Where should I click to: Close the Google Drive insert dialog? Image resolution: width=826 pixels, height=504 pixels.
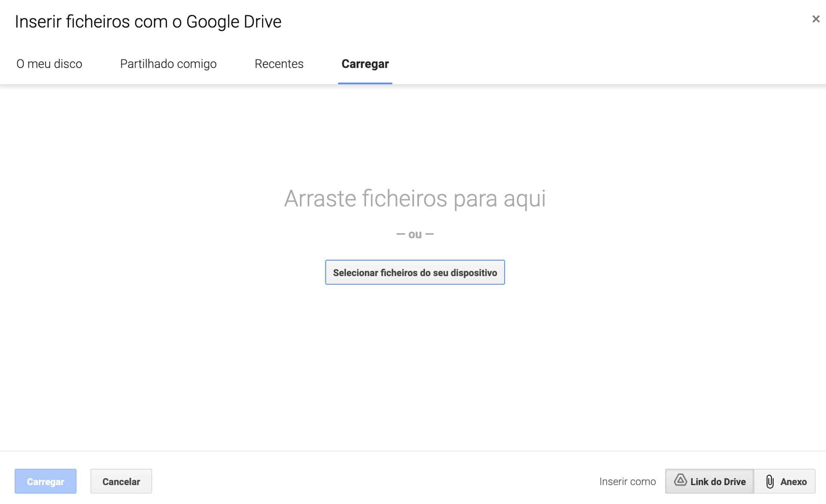816,19
